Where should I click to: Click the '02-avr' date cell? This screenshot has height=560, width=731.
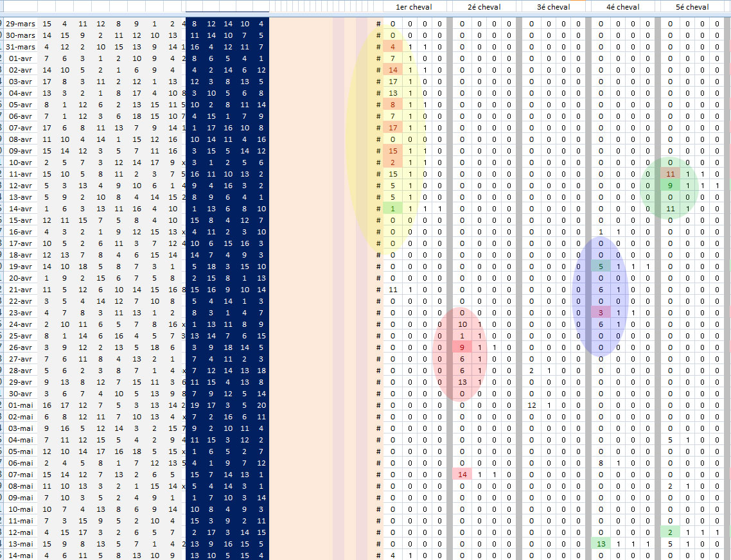click(x=21, y=70)
